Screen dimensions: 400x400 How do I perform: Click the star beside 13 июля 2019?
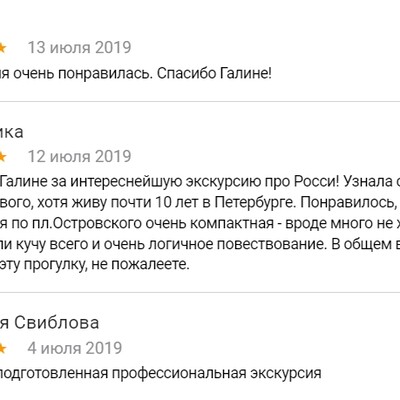click(3, 48)
